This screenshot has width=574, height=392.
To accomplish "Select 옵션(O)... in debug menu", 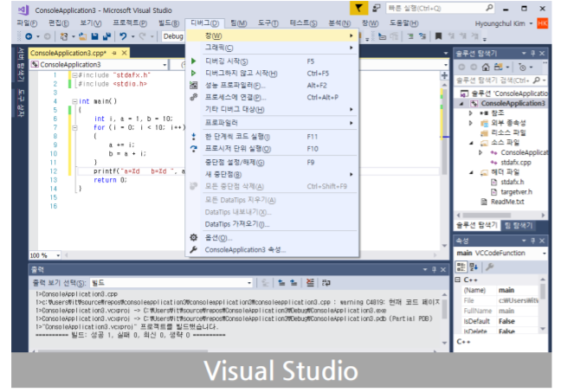I will [x=272, y=238].
